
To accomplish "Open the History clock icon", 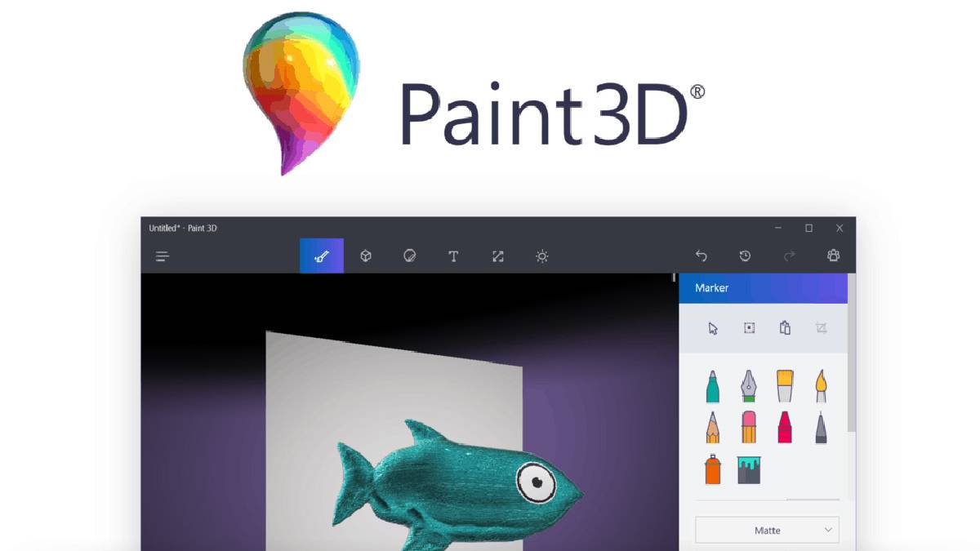I will point(745,256).
